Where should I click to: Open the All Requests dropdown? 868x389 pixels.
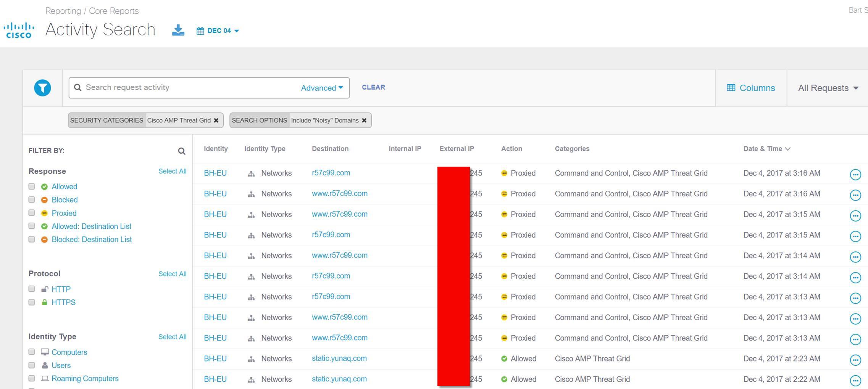coord(828,88)
